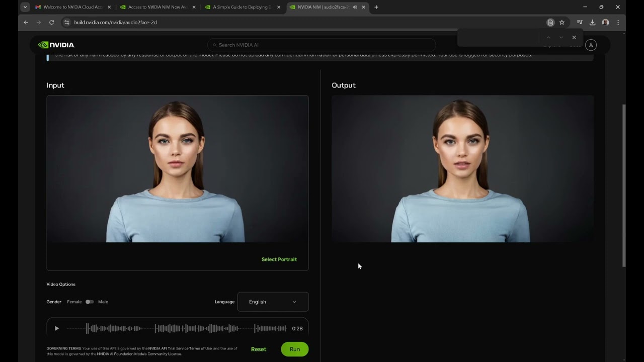Viewport: 644px width, 362px height.
Task: Click the Video Options label
Action: [61, 284]
